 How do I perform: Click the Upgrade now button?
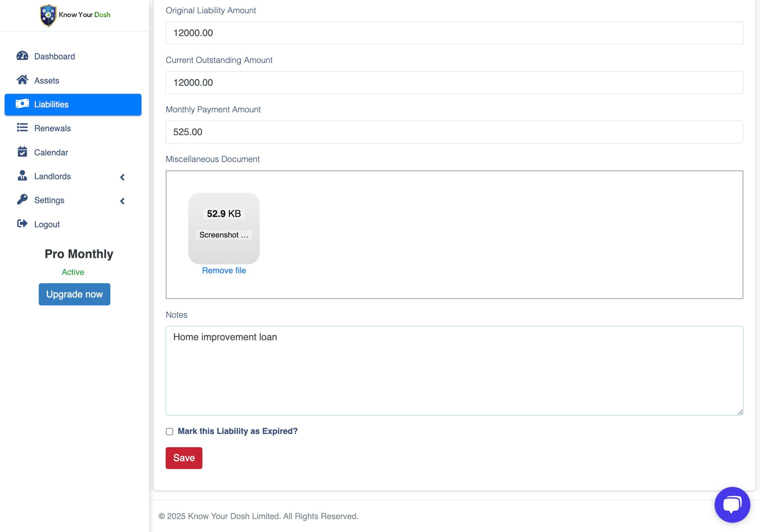(74, 294)
